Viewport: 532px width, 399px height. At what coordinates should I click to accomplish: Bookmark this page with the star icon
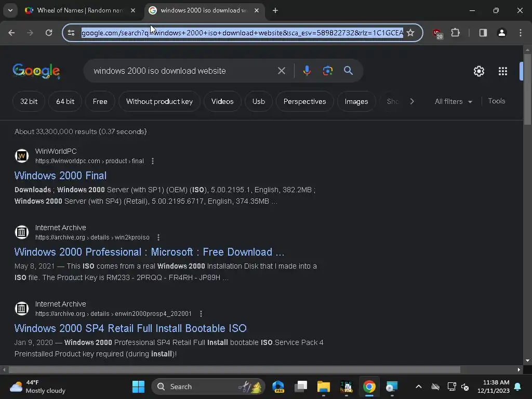410,33
